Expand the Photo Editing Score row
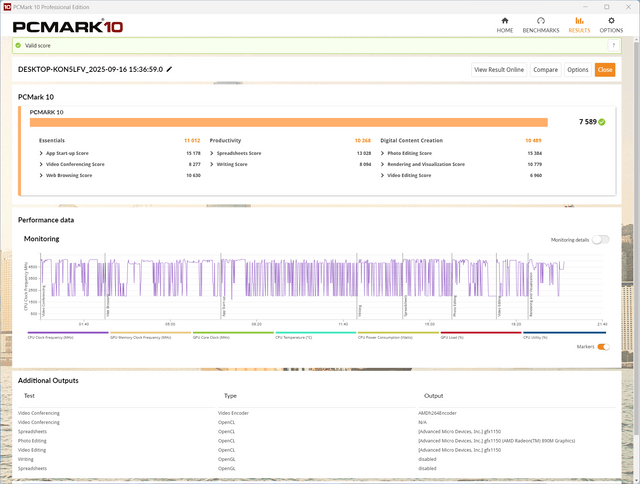Viewport: 640px width, 484px height. click(x=382, y=153)
